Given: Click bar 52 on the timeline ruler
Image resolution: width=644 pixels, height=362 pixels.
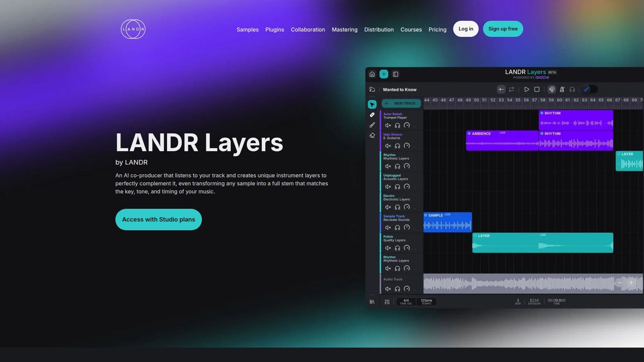Looking at the screenshot, I should (x=493, y=100).
